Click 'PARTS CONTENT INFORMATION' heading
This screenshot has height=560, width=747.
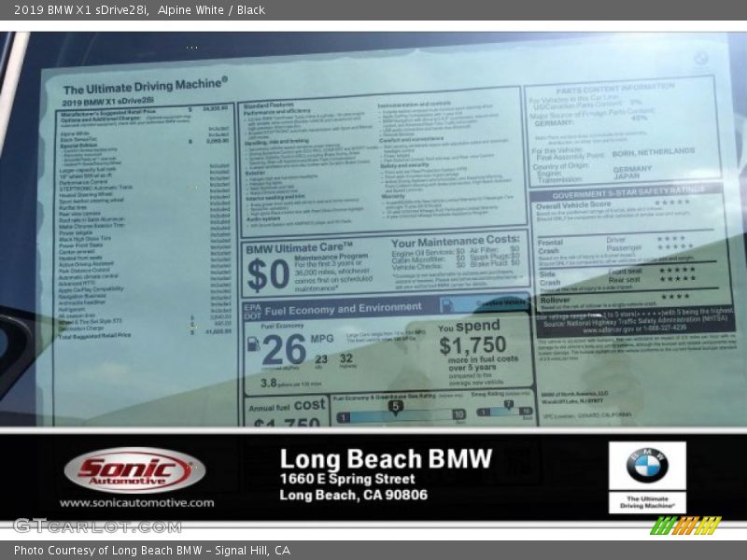[615, 89]
